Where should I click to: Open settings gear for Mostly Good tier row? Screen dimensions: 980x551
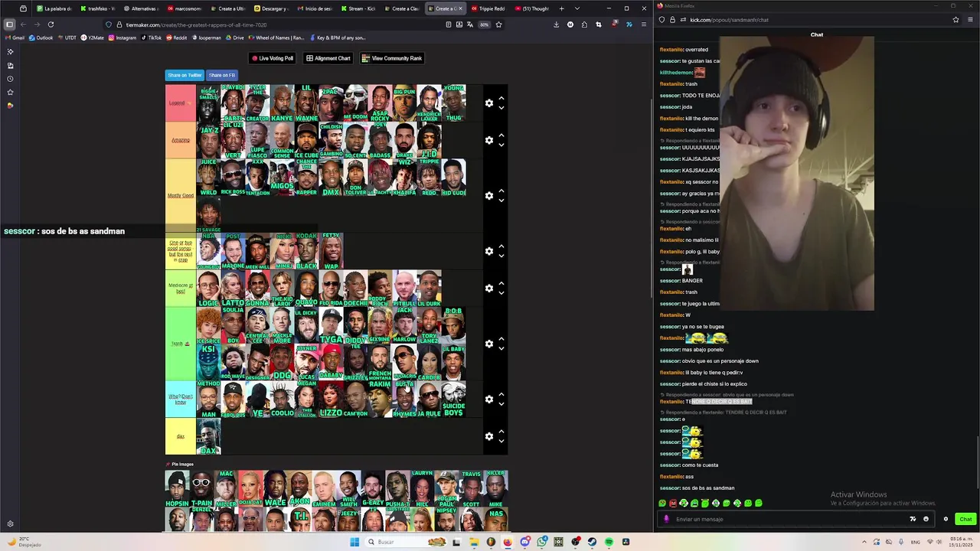click(489, 196)
